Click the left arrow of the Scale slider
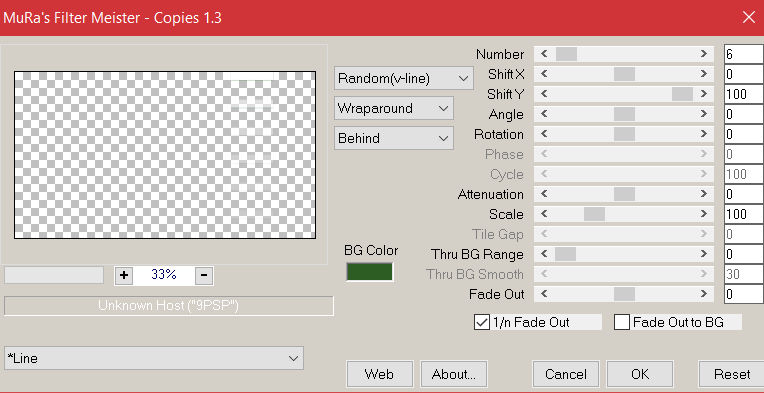Image resolution: width=764 pixels, height=393 pixels. 545,214
